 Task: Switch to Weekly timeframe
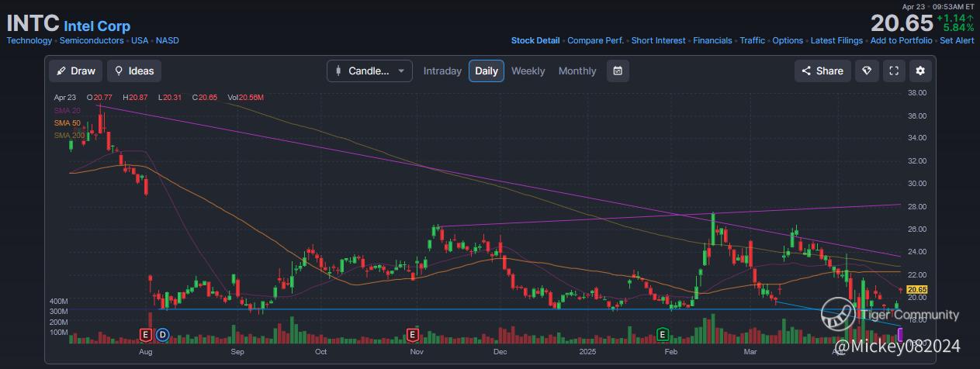528,71
